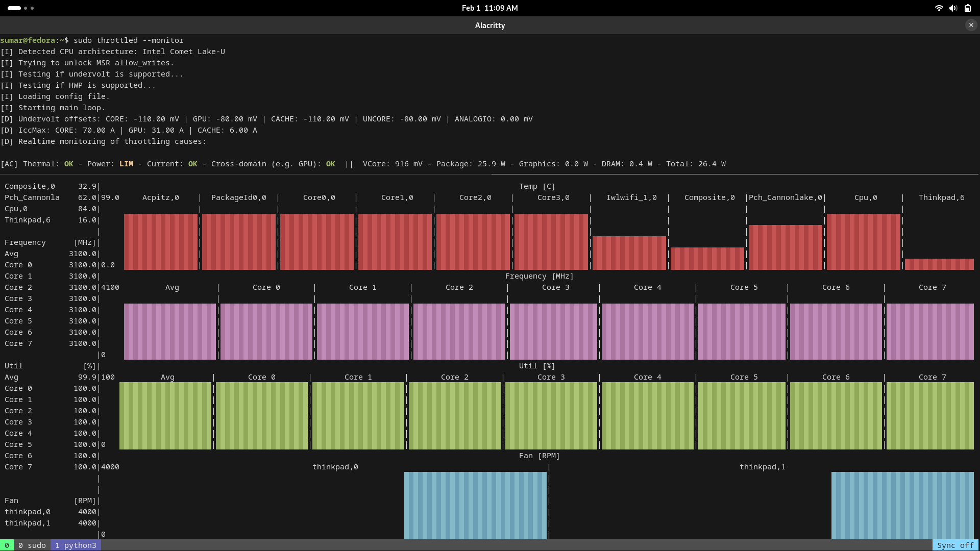Click the Iwlwifi_1,0 temperature bar
Screen dimensions: 980x551
629,253
